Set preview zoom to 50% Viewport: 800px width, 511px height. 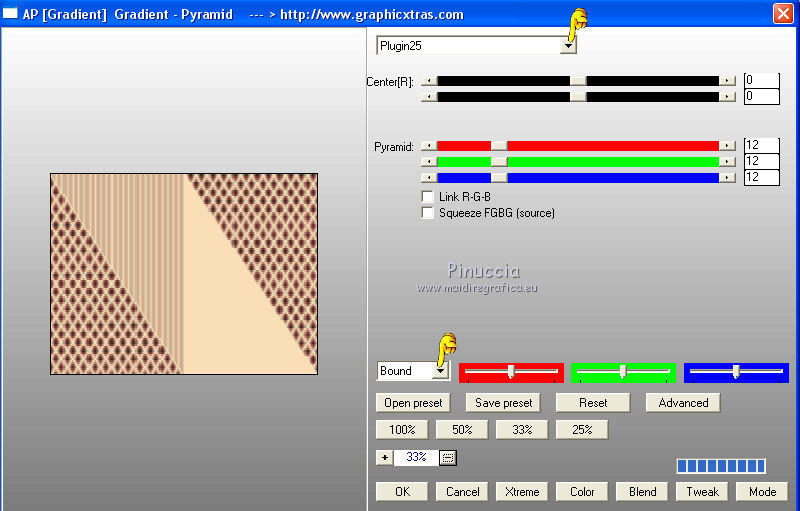point(462,429)
